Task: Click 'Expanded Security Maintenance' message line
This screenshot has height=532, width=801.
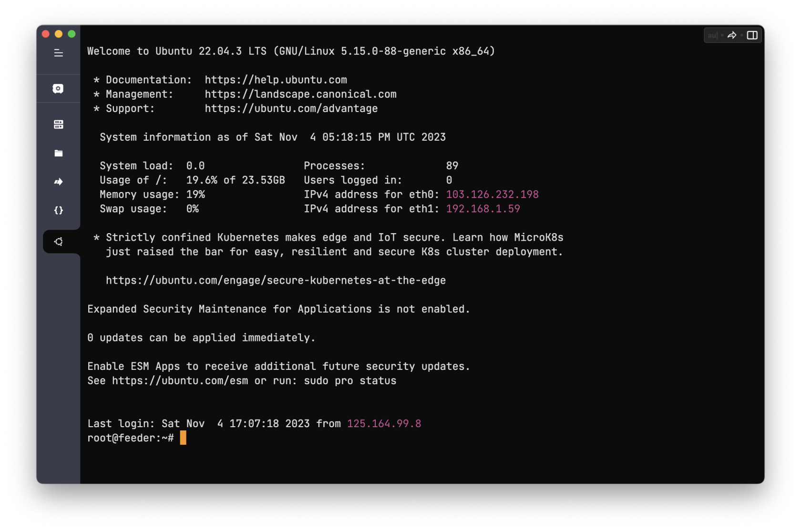Action: coord(278,309)
